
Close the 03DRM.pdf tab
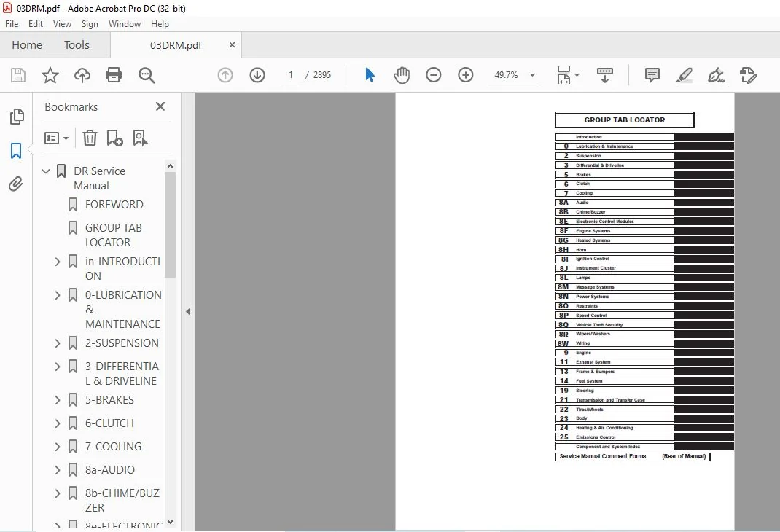point(232,44)
